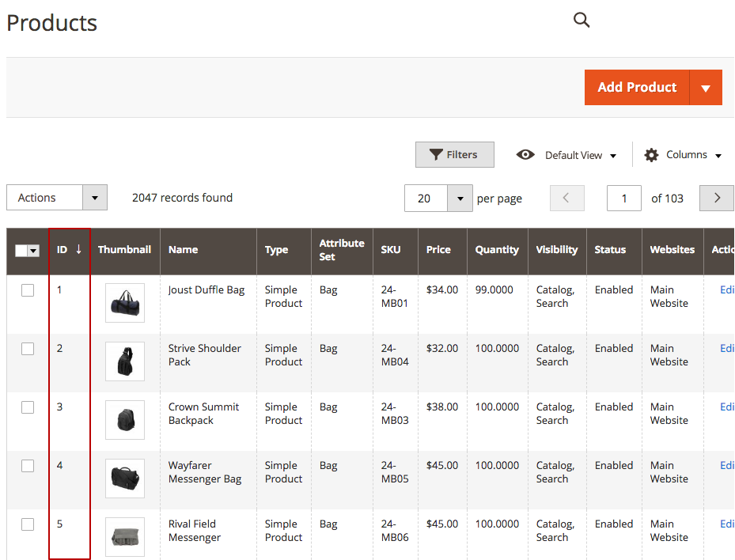The image size is (735, 560).
Task: Open the Joust Duffle Bag thumbnail
Action: (125, 303)
